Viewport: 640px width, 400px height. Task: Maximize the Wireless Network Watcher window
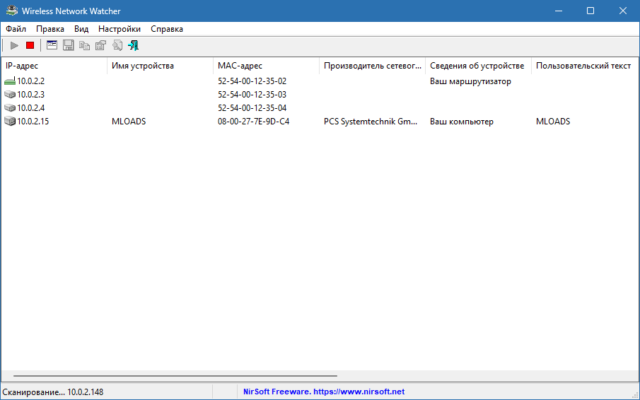pos(590,11)
